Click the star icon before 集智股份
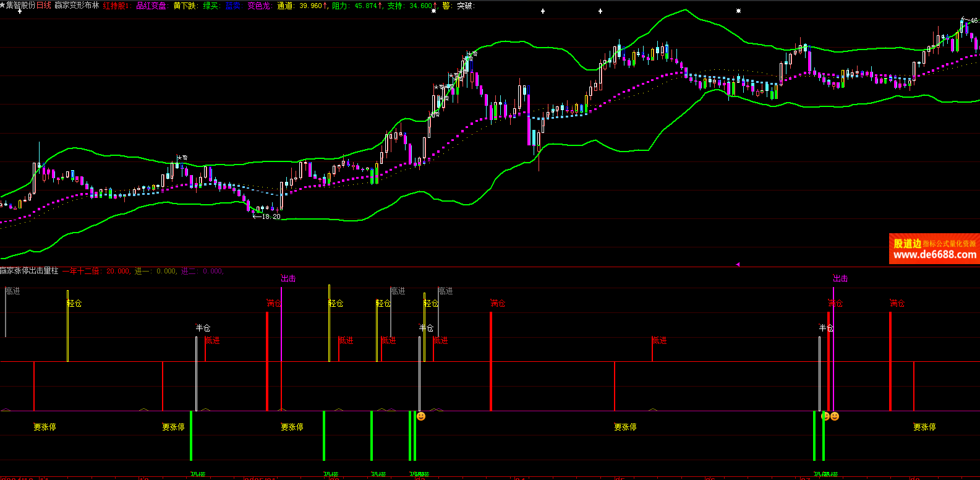980x480 pixels. click(3, 5)
